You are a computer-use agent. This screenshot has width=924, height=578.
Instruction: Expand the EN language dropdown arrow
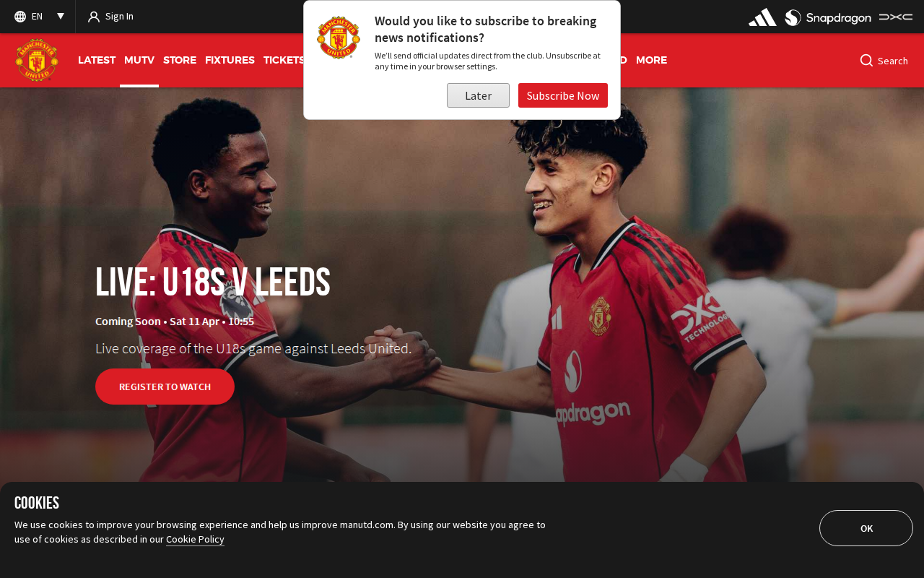(61, 16)
